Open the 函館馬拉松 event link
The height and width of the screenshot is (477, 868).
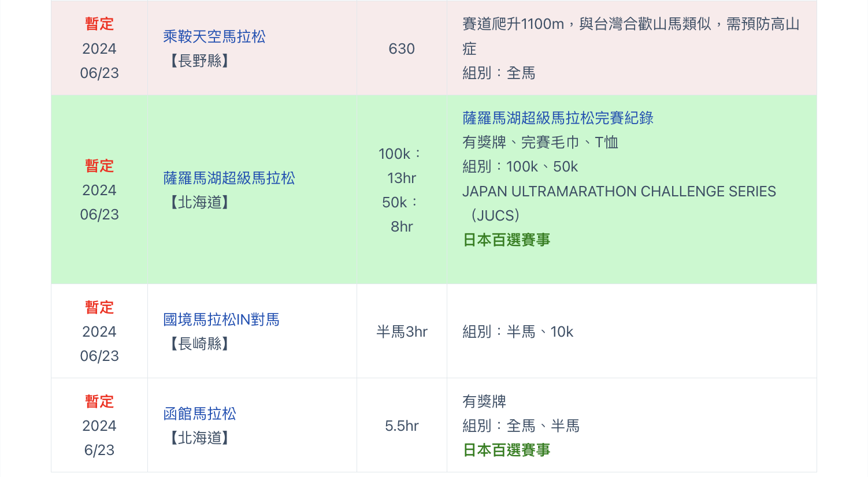pyautogui.click(x=199, y=413)
